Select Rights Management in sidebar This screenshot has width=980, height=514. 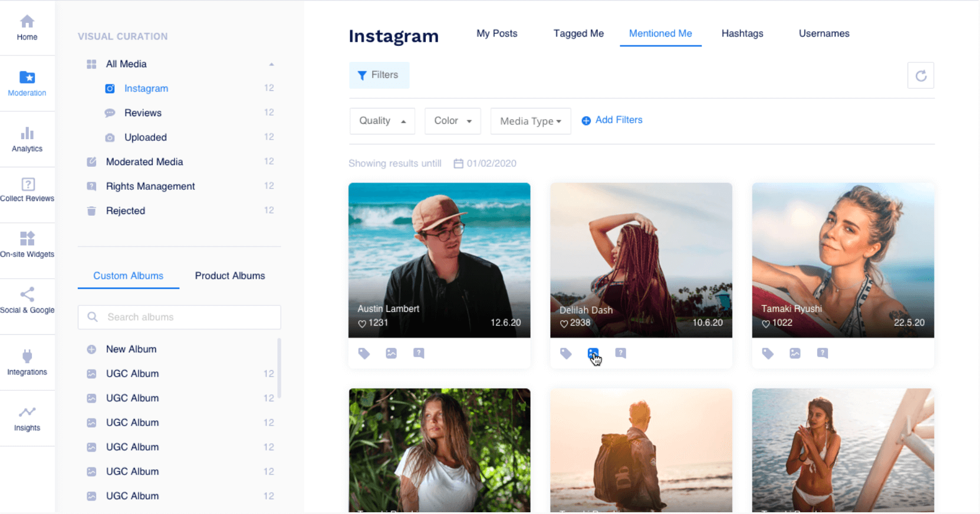pos(150,186)
